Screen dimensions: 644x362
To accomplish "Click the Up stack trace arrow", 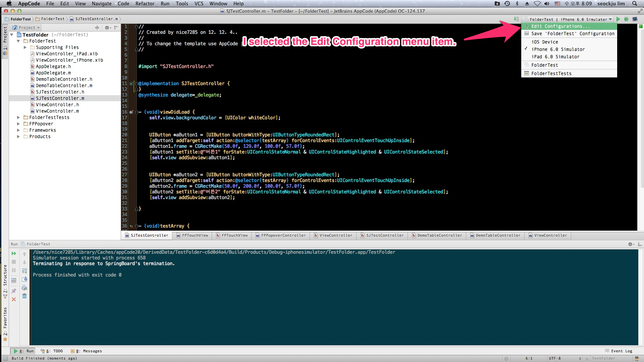I will pyautogui.click(x=24, y=254).
